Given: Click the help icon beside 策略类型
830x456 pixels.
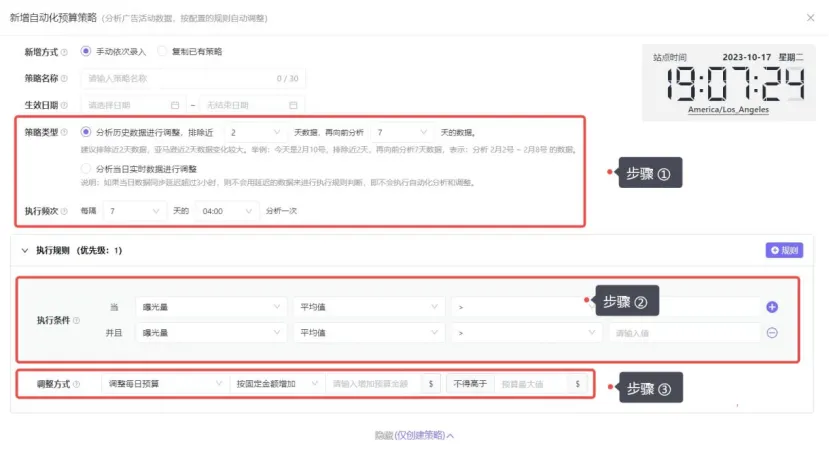Looking at the screenshot, I should click(x=64, y=132).
